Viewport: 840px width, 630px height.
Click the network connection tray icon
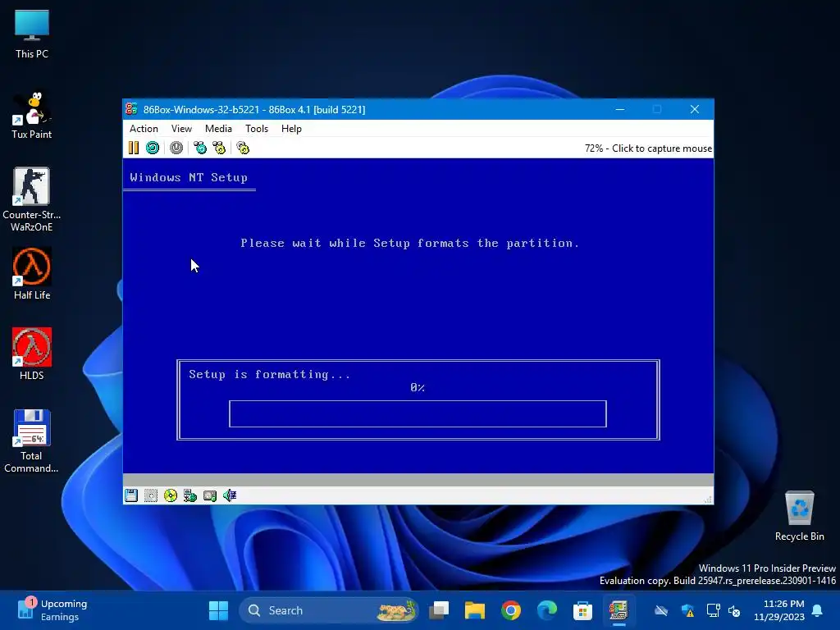pos(713,610)
